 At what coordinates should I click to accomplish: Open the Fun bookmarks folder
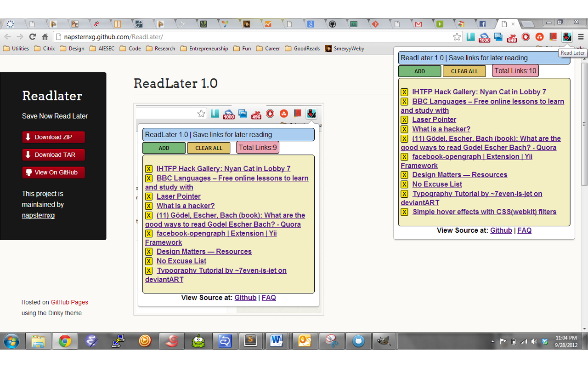242,48
